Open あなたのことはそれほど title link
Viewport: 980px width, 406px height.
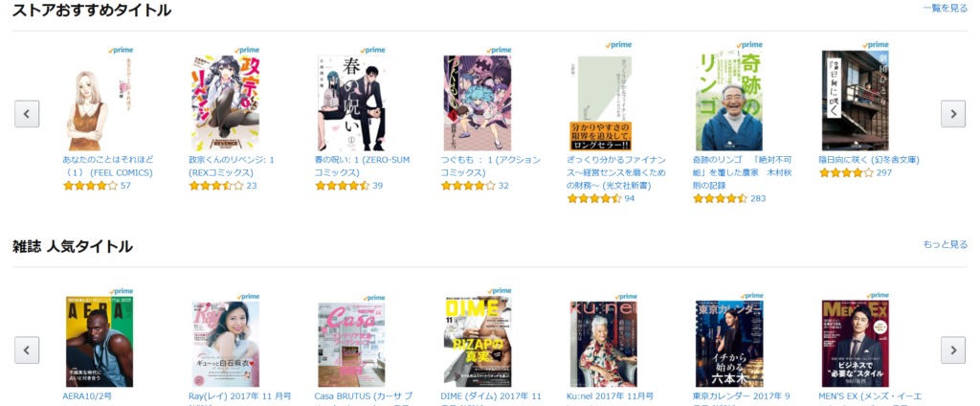[108, 166]
